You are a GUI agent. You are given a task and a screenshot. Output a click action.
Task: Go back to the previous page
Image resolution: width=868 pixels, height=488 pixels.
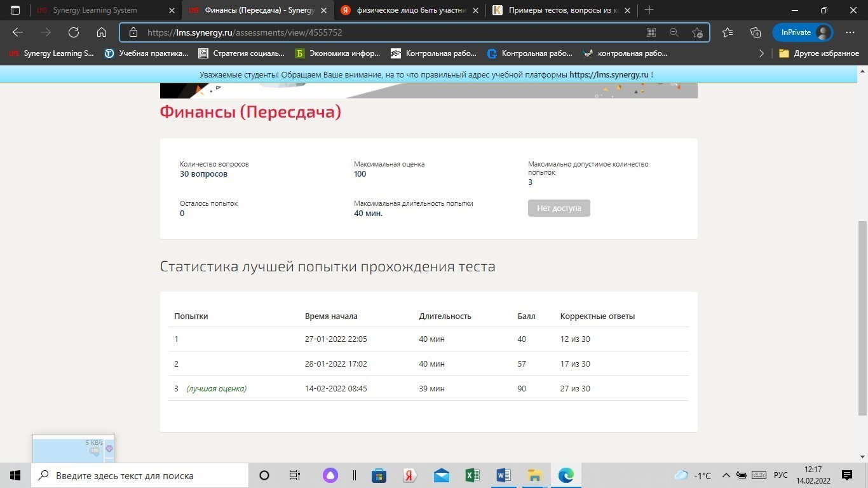point(18,32)
